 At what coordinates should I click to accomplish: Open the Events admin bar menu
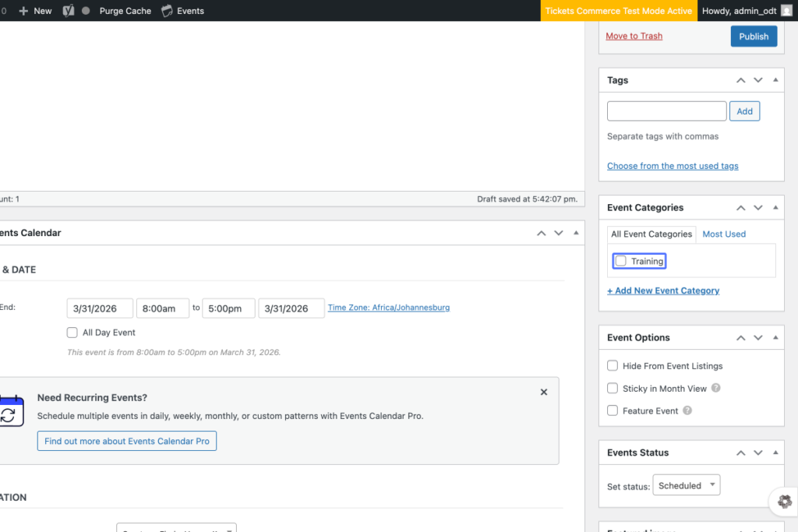click(182, 11)
